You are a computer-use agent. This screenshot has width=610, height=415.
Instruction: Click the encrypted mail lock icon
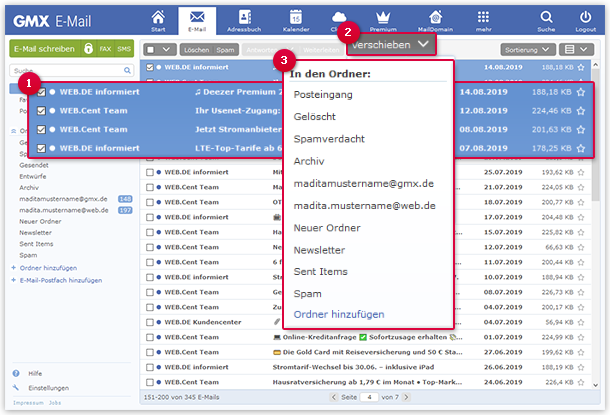point(89,49)
